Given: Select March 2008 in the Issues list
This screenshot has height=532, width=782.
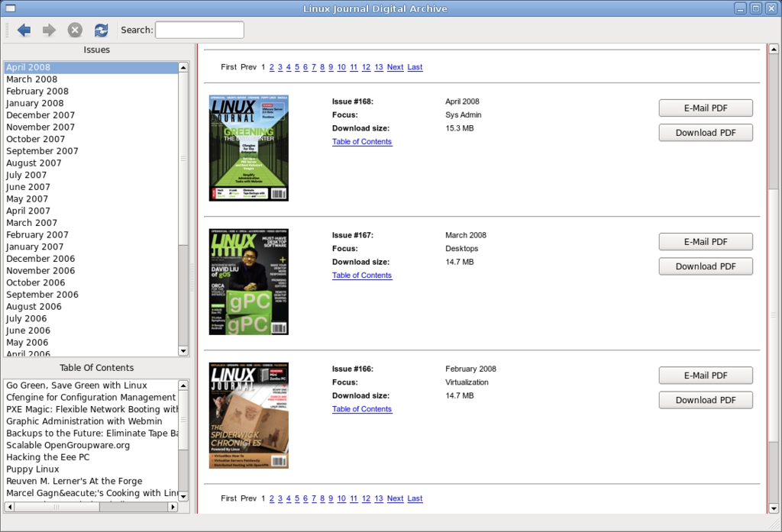Looking at the screenshot, I should tap(32, 79).
